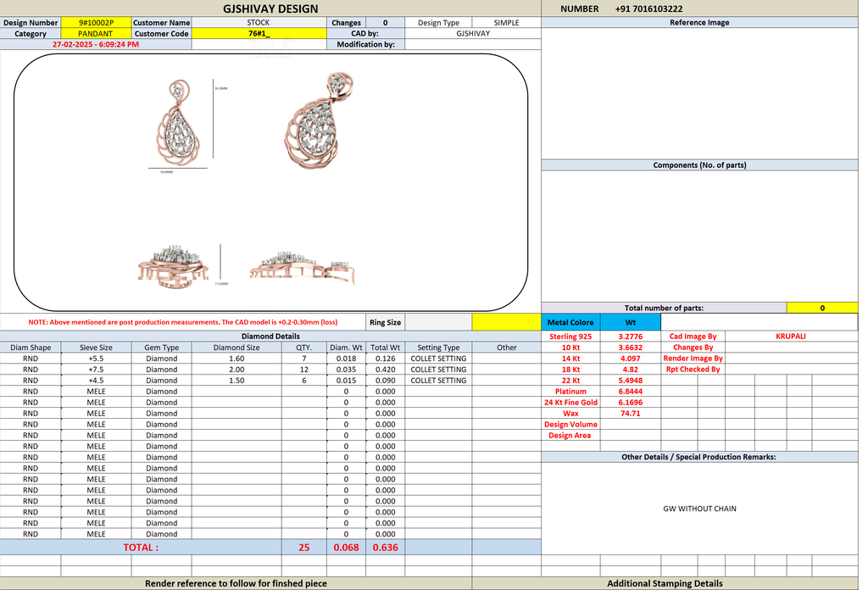Image resolution: width=868 pixels, height=590 pixels.
Task: Select the bottom-left side view render
Action: tap(173, 267)
